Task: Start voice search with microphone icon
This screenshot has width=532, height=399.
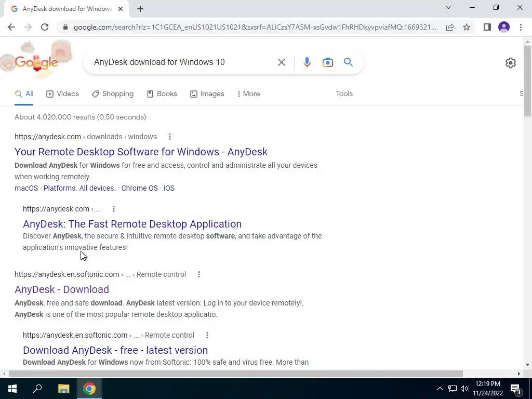Action: (307, 62)
